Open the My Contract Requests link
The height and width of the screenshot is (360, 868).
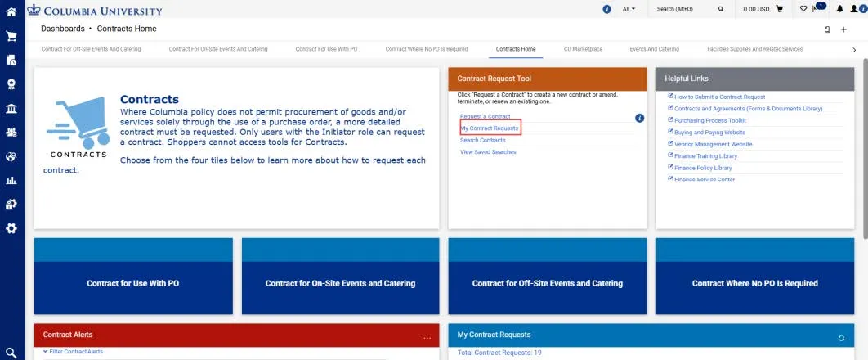[490, 128]
